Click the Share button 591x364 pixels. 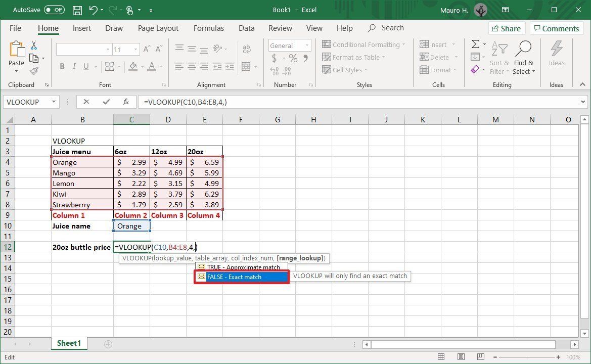[506, 28]
